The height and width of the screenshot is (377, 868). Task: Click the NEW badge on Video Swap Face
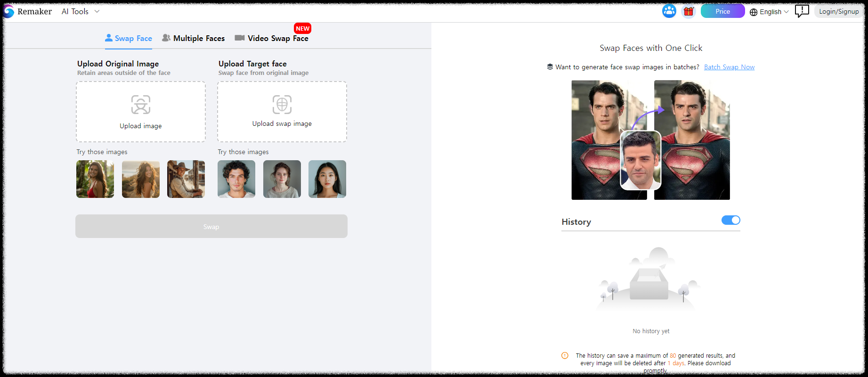pos(302,28)
